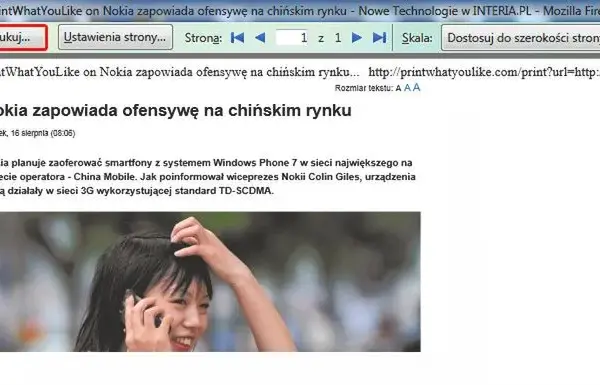The height and width of the screenshot is (385, 600).
Task: Go to previous page arrow
Action: click(260, 38)
